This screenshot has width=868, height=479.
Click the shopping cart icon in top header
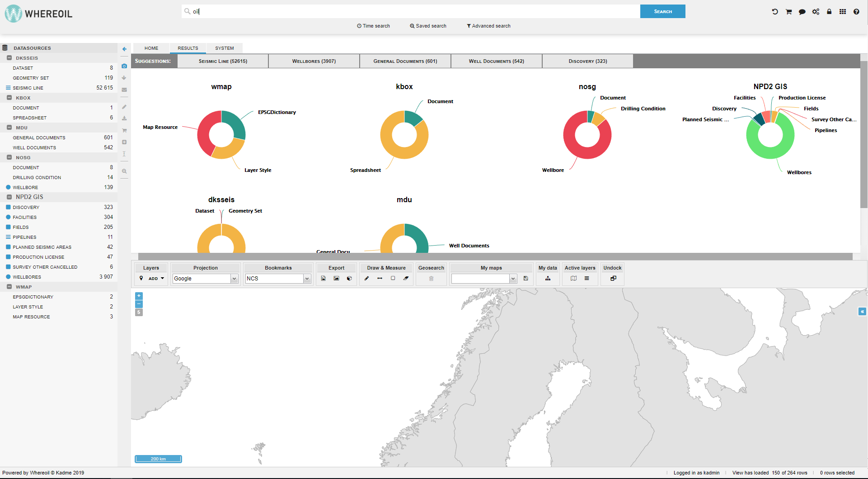pyautogui.click(x=788, y=12)
